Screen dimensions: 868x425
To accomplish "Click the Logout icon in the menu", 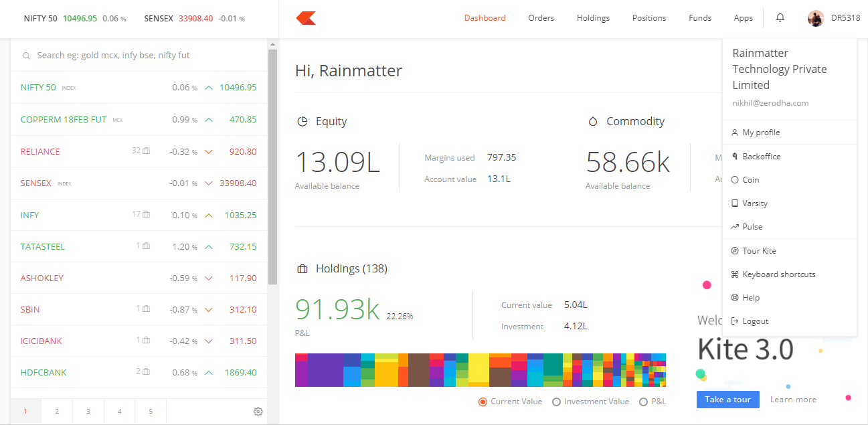I will (735, 321).
